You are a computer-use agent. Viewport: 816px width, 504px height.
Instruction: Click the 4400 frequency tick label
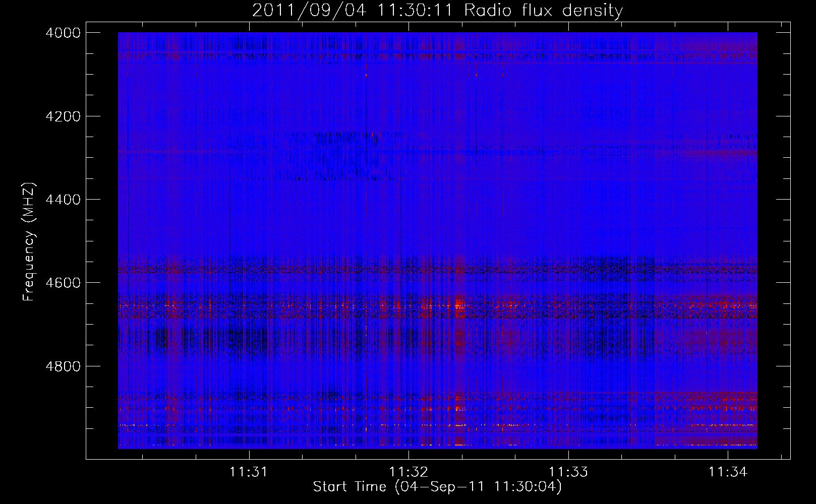[x=63, y=200]
